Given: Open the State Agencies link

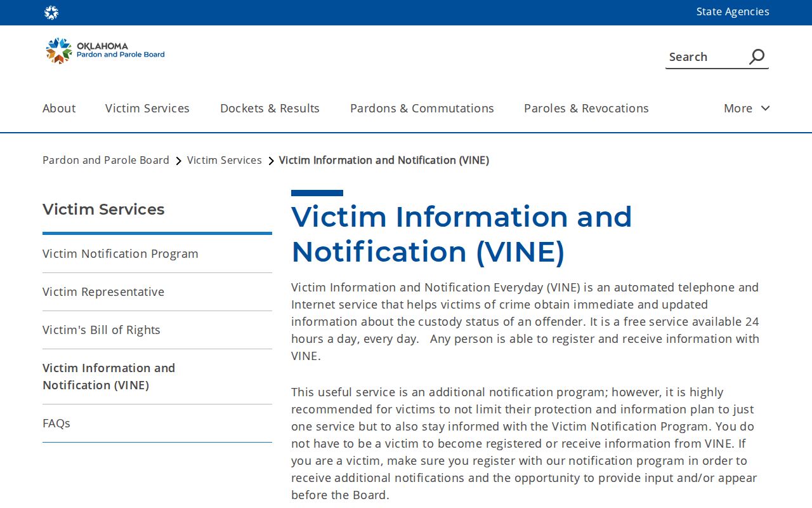Looking at the screenshot, I should (733, 11).
